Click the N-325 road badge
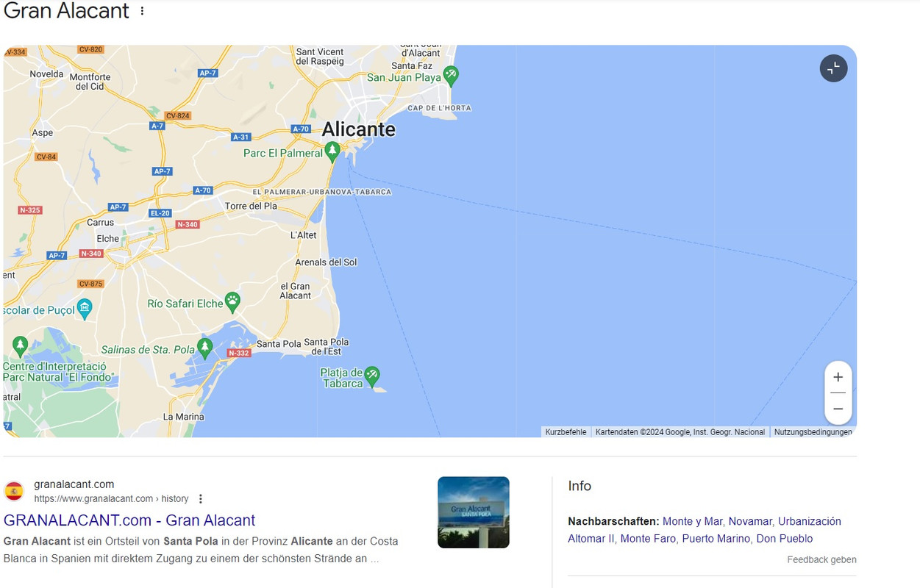 [x=30, y=210]
